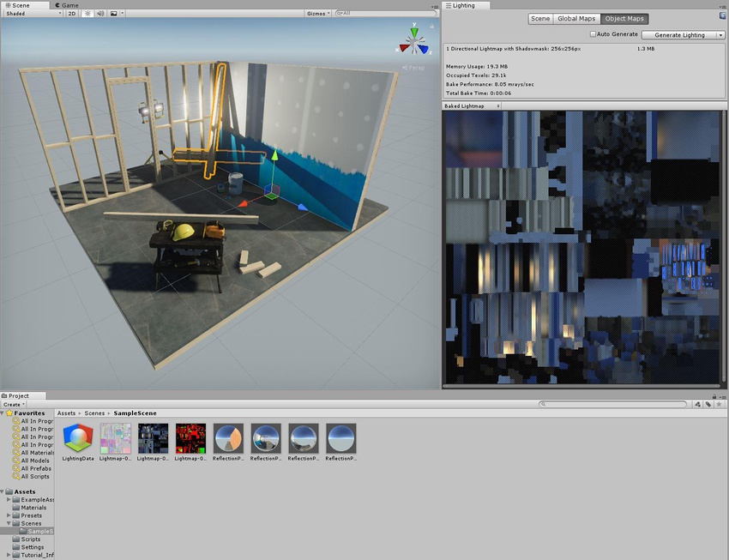The width and height of the screenshot is (729, 560).
Task: Enable Auto Generate lighting
Action: click(x=593, y=34)
